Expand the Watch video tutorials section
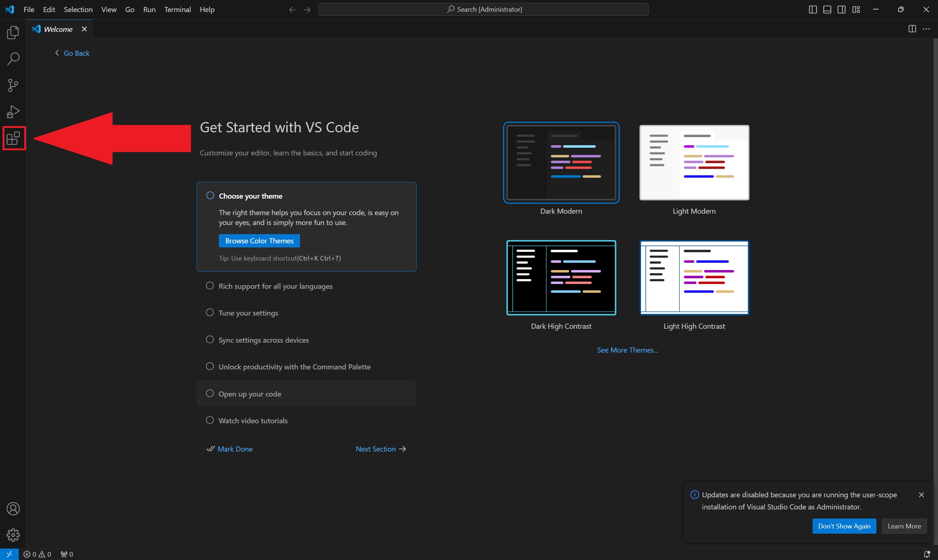The image size is (938, 560). [307, 421]
